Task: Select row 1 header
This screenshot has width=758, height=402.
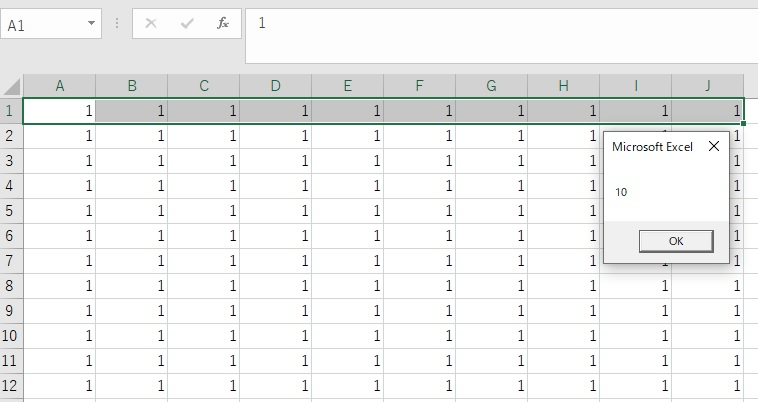Action: [11, 110]
